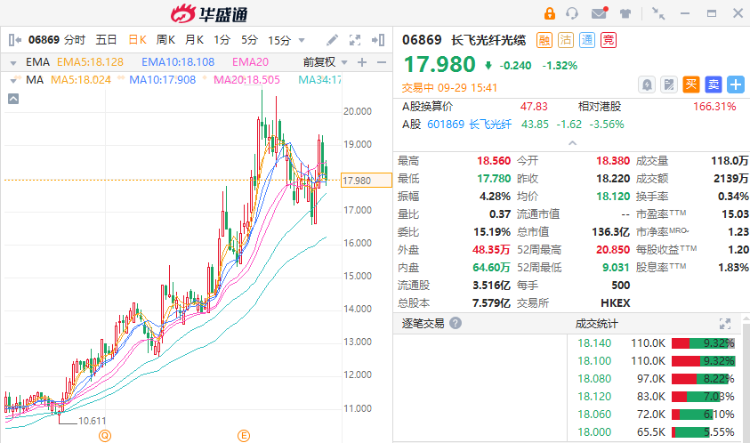This screenshot has height=443, width=750.
Task: Click the shrink window arrows icon
Action: (658, 13)
